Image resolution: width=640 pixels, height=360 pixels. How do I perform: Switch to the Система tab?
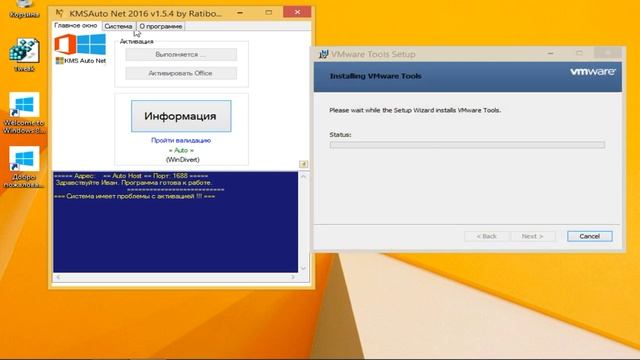pos(118,26)
